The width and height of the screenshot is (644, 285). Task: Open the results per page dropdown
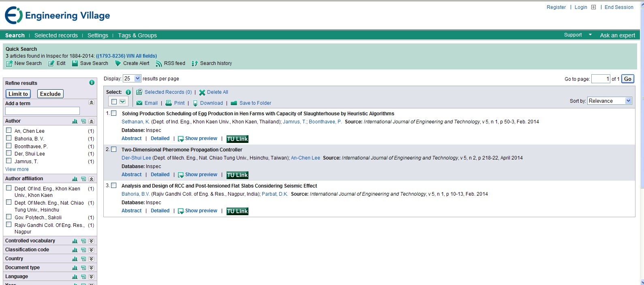coord(132,78)
